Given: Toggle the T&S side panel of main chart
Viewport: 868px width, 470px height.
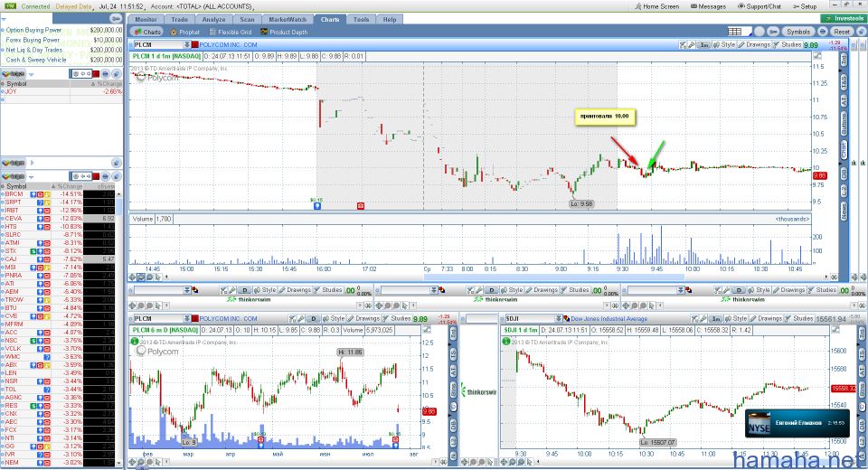Looking at the screenshot, I should coord(844,82).
